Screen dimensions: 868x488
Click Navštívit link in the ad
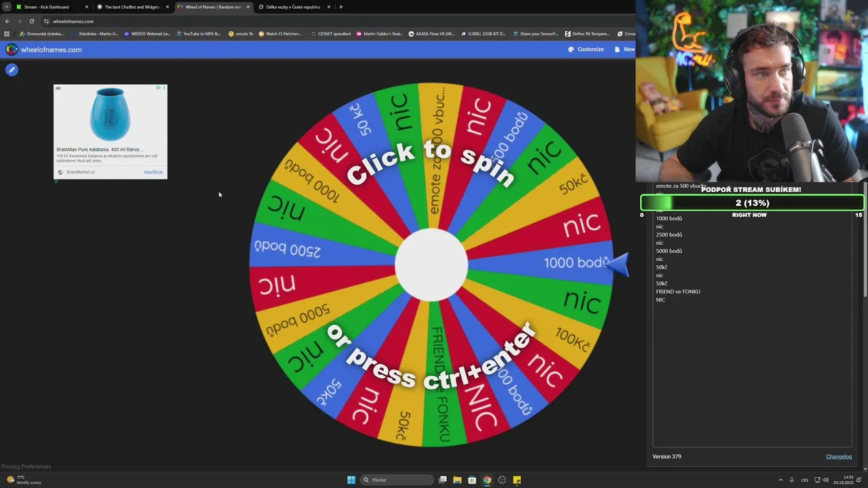pos(153,172)
